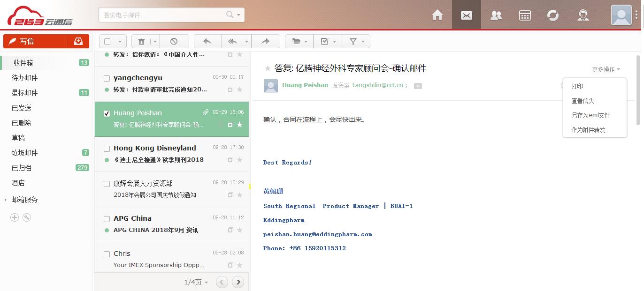Open the filter funnel dropdown

[x=356, y=41]
